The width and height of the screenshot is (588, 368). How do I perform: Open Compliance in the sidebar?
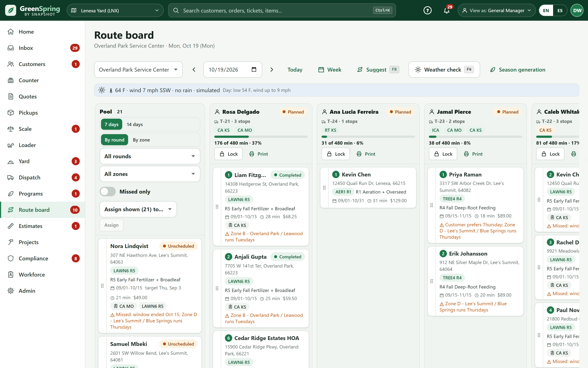click(x=42, y=259)
